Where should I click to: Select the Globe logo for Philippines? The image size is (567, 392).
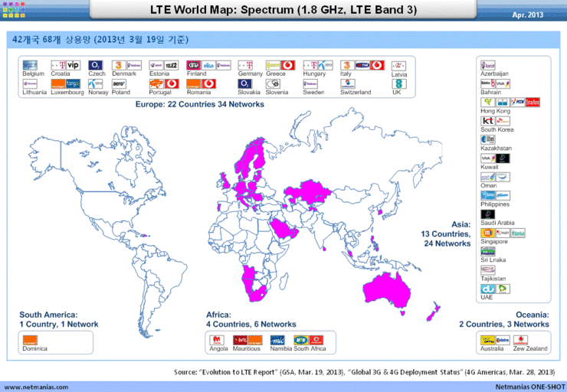pos(488,195)
